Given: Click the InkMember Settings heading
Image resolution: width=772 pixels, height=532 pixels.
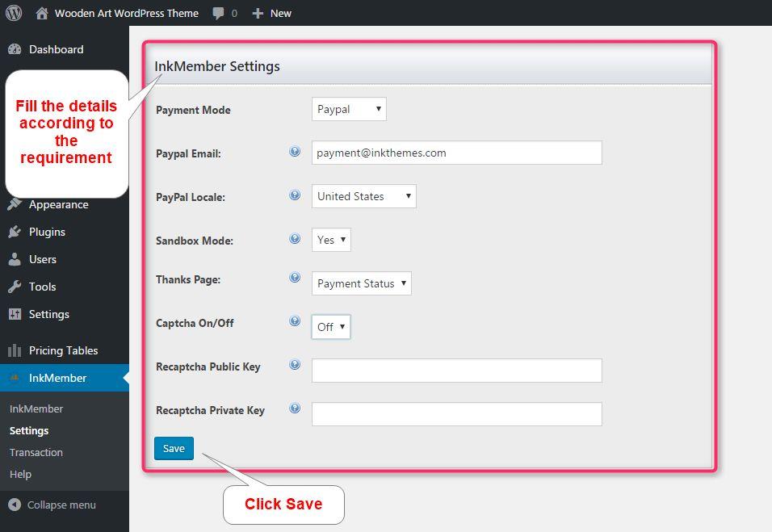Looking at the screenshot, I should [x=217, y=66].
